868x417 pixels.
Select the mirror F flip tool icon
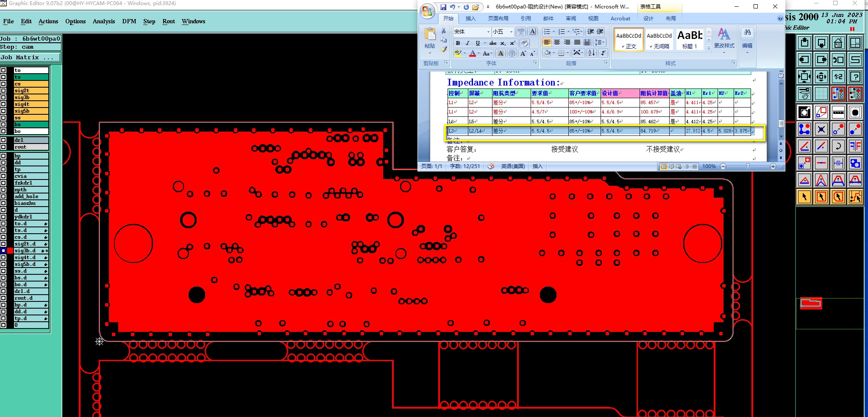point(855,146)
